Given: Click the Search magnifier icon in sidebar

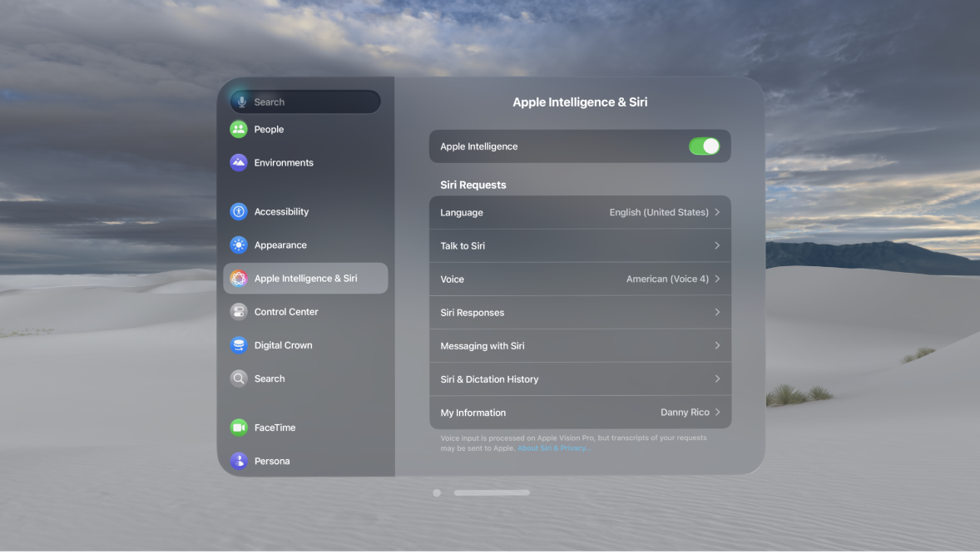Looking at the screenshot, I should click(x=239, y=378).
